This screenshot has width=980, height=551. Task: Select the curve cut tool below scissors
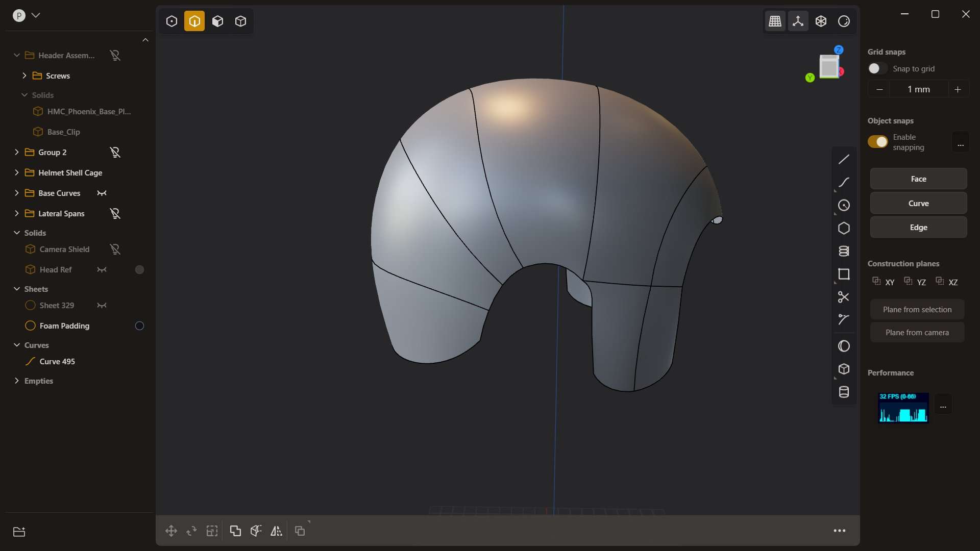pos(844,319)
